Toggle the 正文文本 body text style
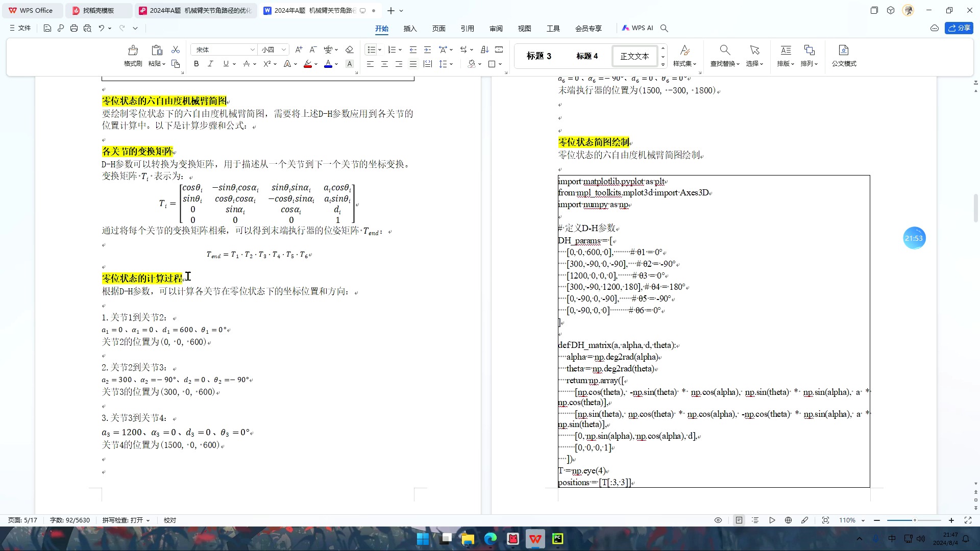Screen dimensions: 980x551 634,55
